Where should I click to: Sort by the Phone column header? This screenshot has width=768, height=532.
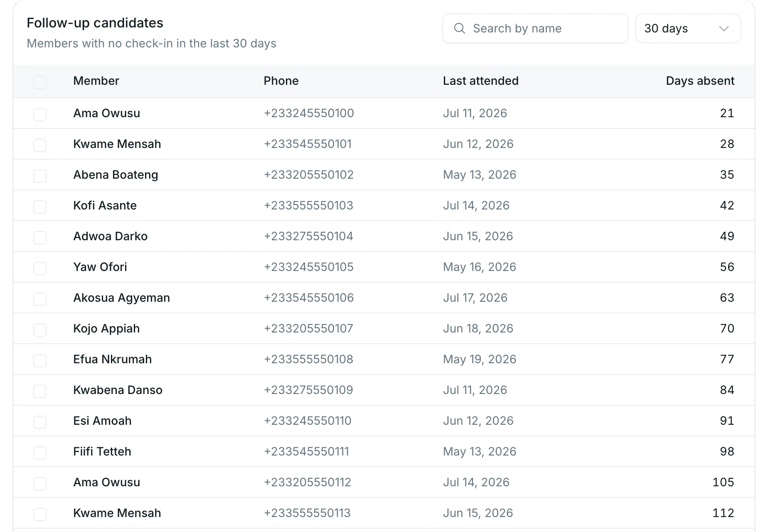281,81
